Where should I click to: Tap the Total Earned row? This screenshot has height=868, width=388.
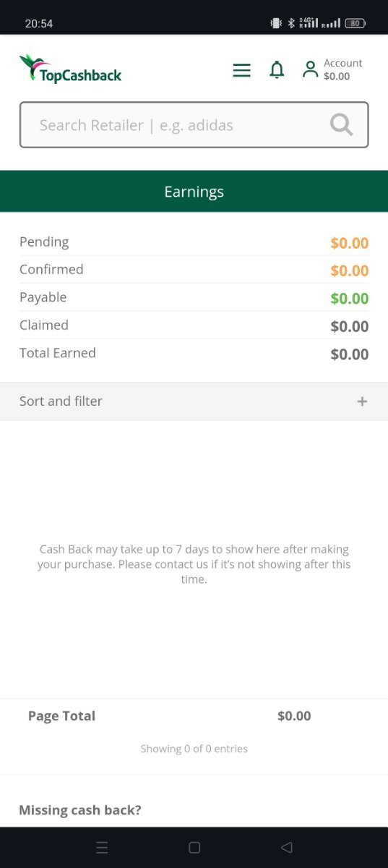194,354
